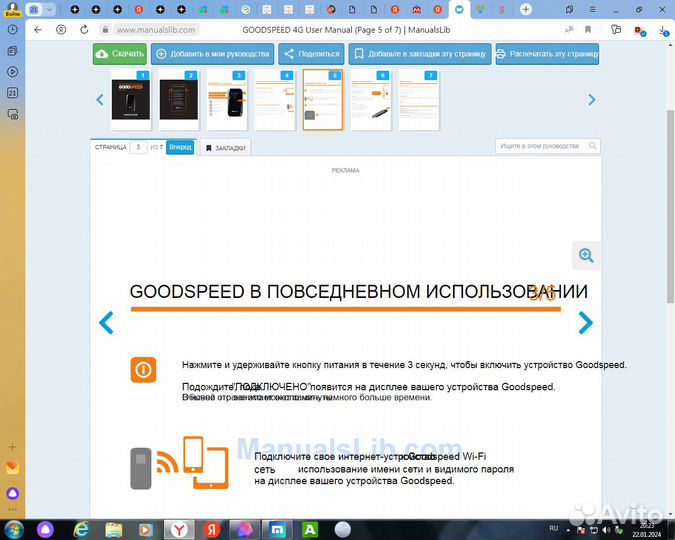Open File Explorer folder on taskbar
675x540 pixels.
(x=114, y=530)
